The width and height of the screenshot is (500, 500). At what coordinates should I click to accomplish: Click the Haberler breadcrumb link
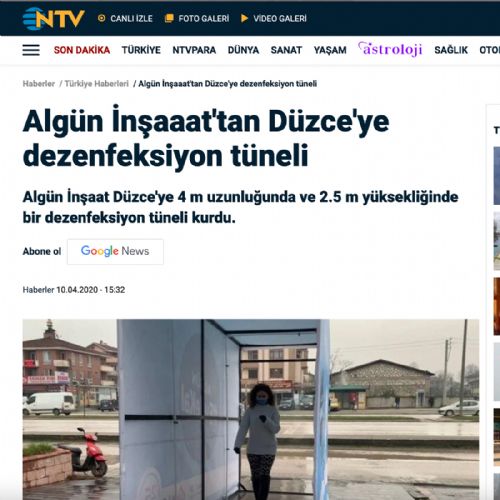coord(39,84)
